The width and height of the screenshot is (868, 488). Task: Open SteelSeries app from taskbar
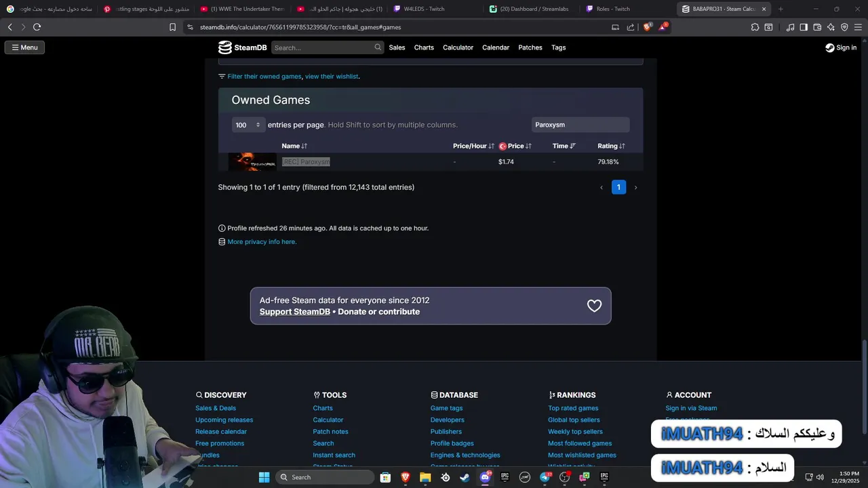click(445, 477)
